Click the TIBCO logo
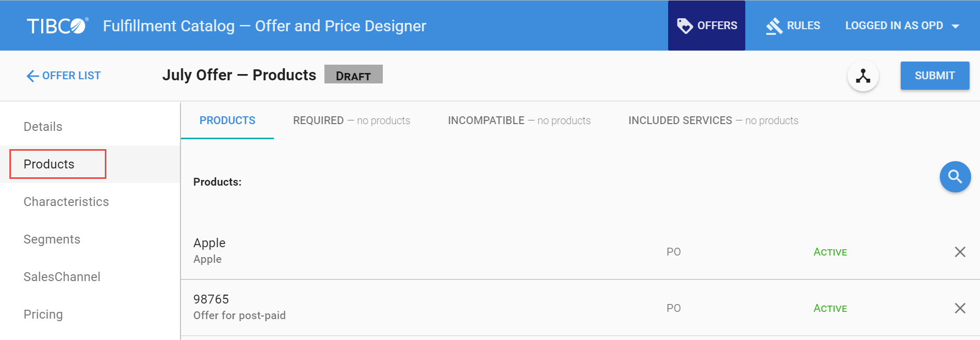The width and height of the screenshot is (980, 340). [x=57, y=26]
